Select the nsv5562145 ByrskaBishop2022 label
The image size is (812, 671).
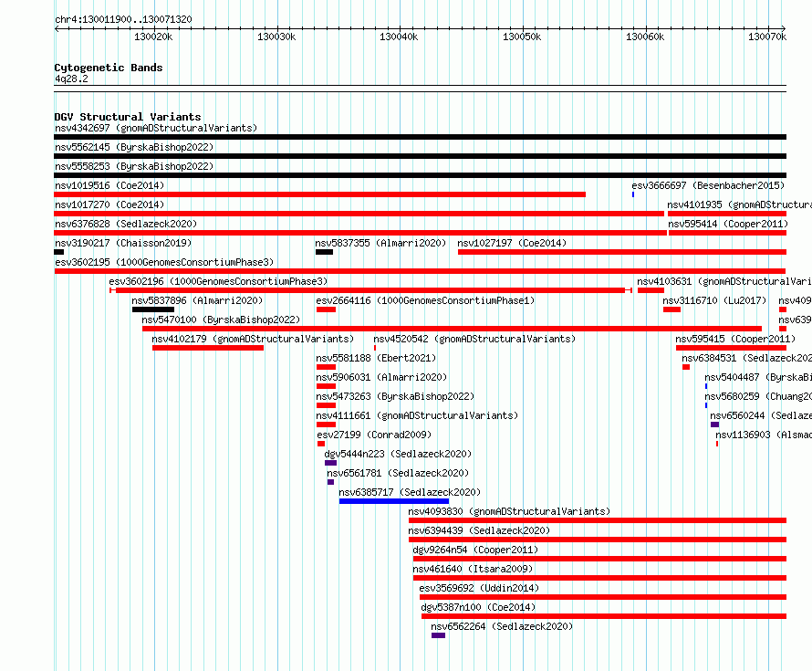134,147
